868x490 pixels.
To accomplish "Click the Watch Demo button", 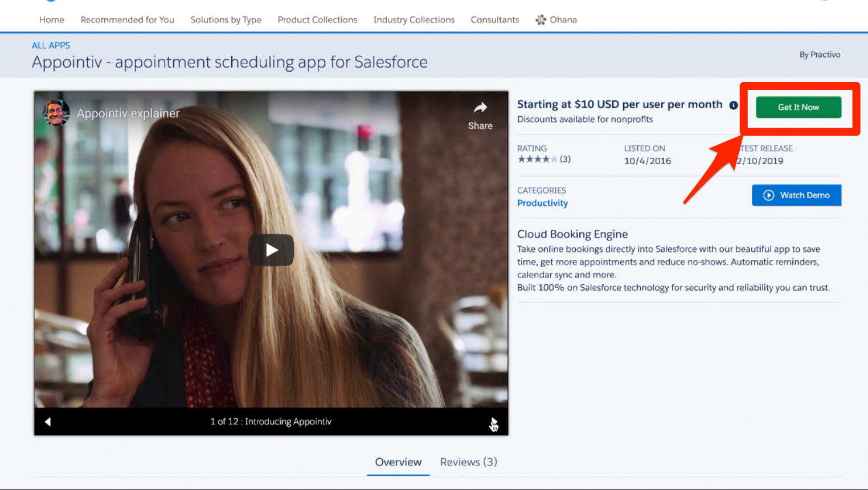I will coord(796,195).
